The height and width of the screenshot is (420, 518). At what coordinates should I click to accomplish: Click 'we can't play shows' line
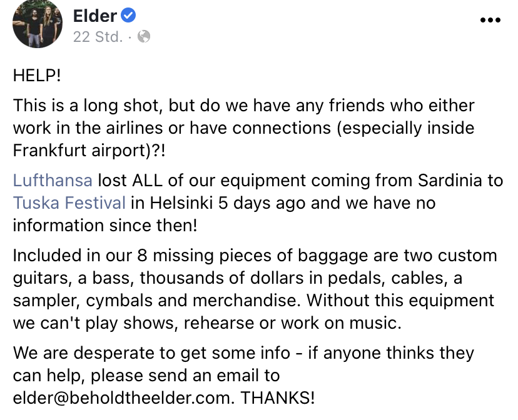coord(207,323)
